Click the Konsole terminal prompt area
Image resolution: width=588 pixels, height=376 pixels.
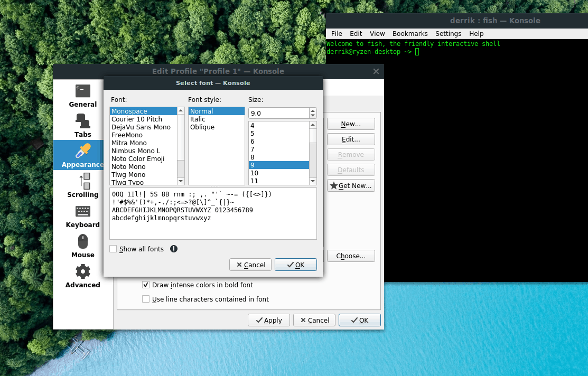[457, 161]
